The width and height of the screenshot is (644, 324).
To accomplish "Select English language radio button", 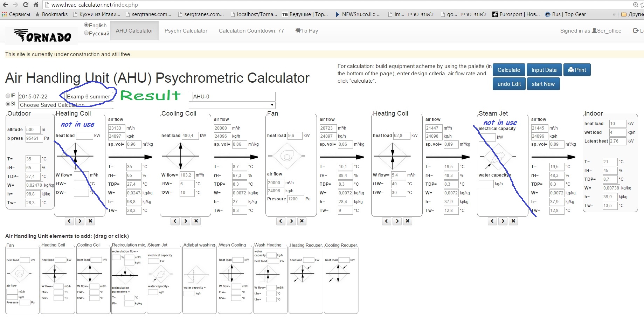I will [86, 25].
